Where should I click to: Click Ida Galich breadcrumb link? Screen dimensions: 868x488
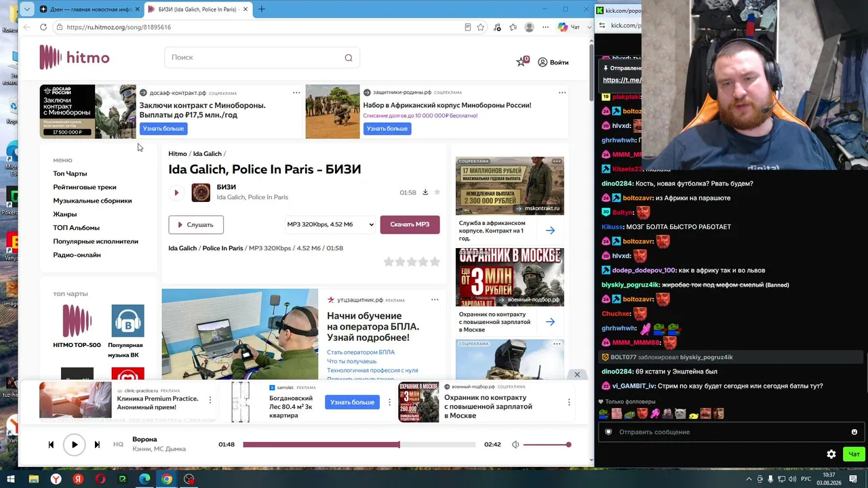[x=208, y=154]
